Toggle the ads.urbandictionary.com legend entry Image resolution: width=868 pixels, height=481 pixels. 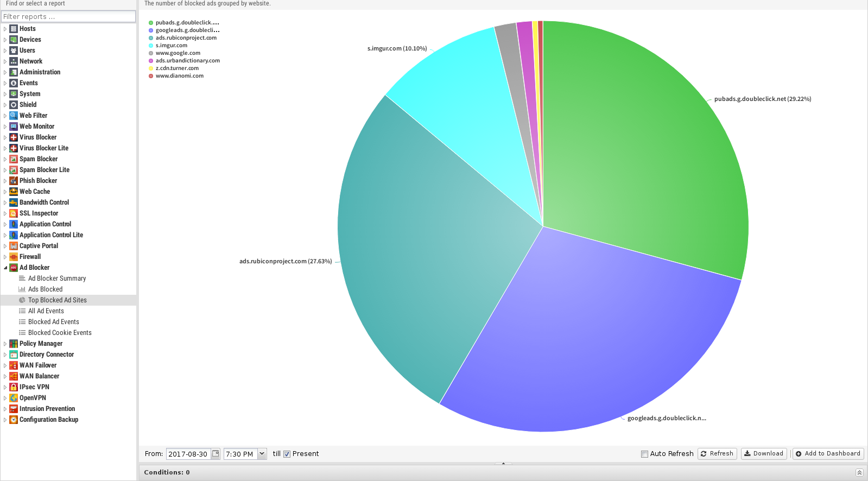188,61
